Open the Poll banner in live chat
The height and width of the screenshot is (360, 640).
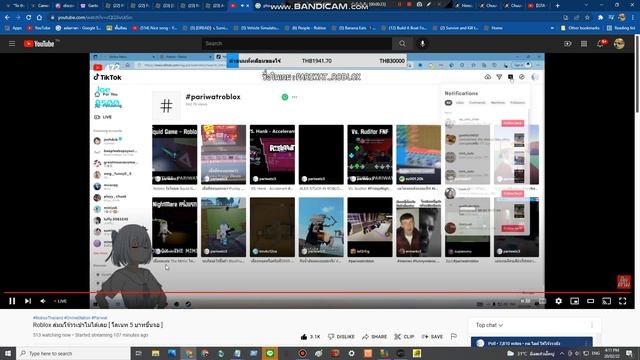click(x=533, y=343)
